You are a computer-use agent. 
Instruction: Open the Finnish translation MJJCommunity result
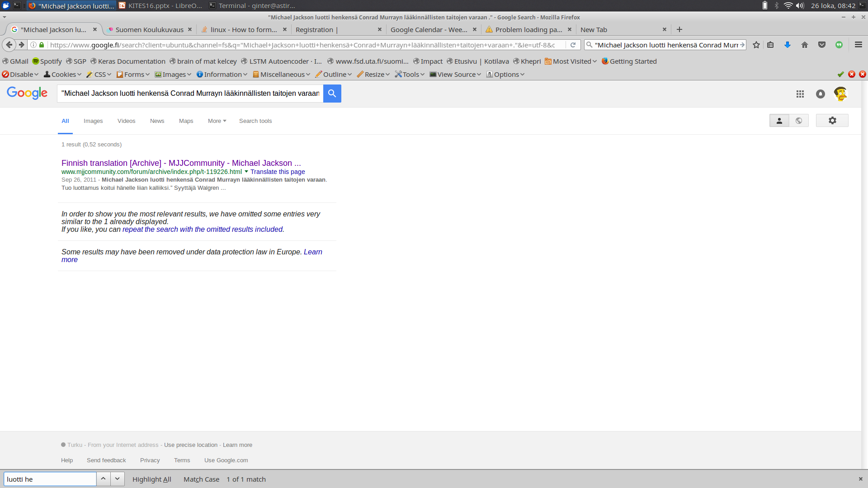(181, 163)
